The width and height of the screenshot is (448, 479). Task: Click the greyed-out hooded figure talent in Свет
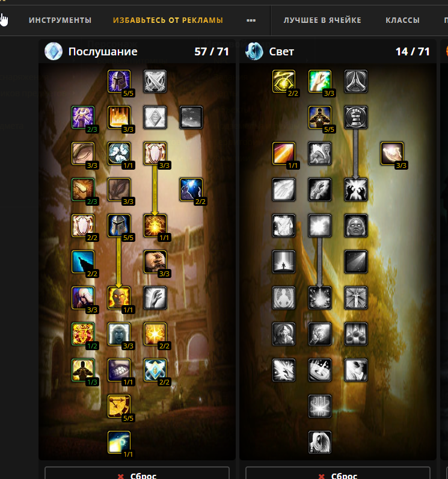point(320,442)
